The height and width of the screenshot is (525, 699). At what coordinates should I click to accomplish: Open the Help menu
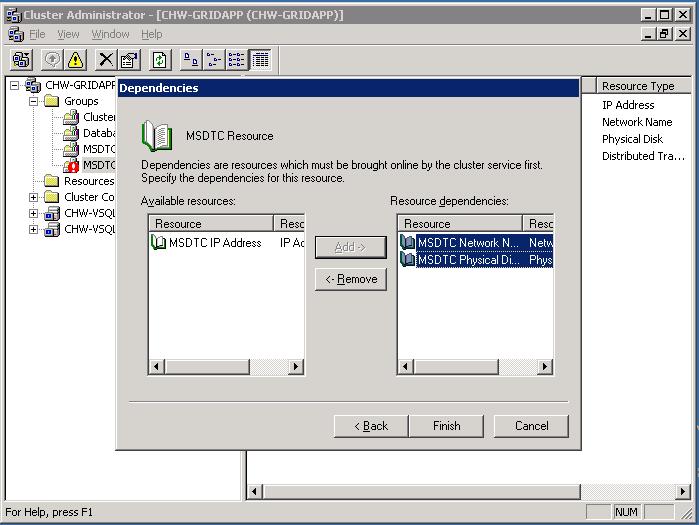(x=152, y=34)
